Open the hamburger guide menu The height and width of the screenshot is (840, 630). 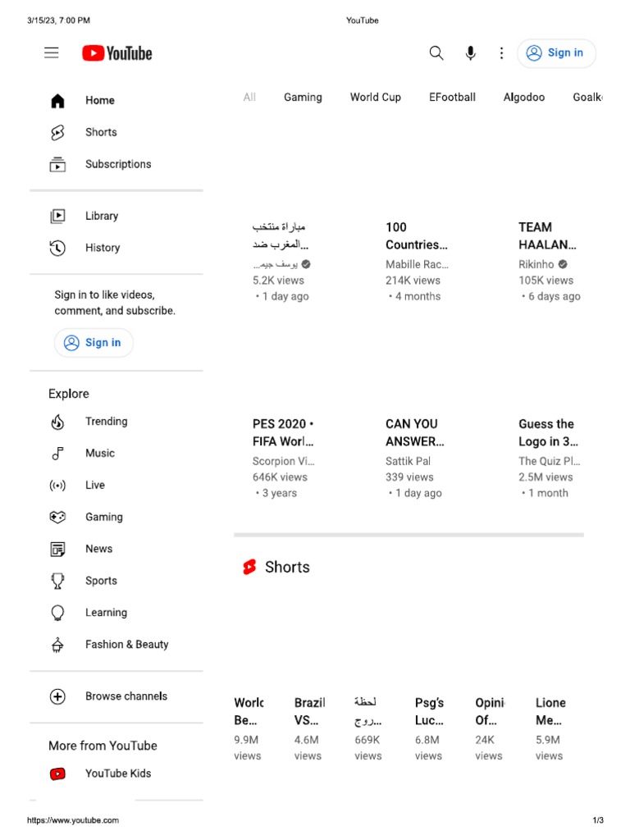click(52, 53)
